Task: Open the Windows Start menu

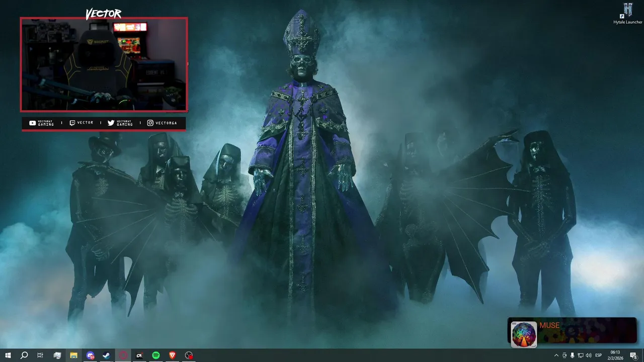Action: pos(8,355)
